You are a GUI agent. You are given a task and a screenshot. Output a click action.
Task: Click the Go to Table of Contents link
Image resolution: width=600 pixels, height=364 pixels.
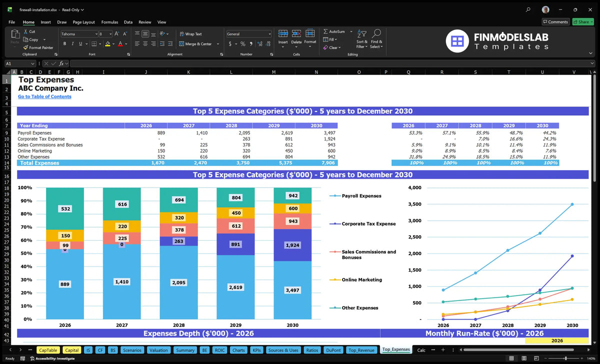point(44,96)
